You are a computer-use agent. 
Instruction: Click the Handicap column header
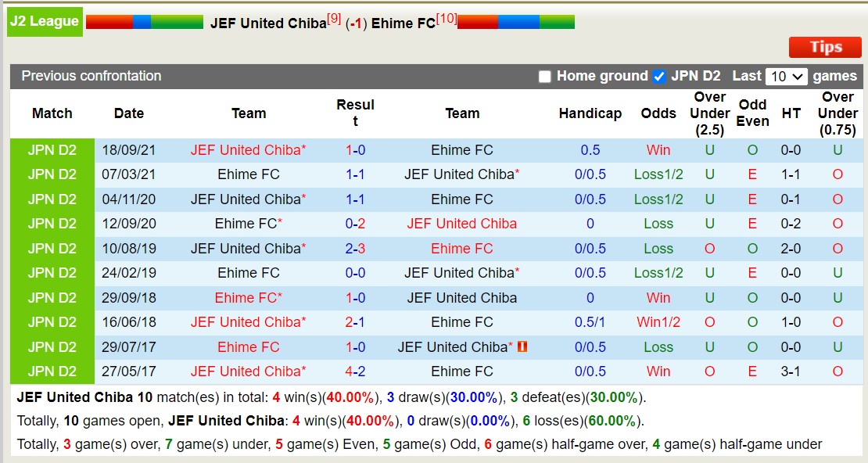[590, 113]
